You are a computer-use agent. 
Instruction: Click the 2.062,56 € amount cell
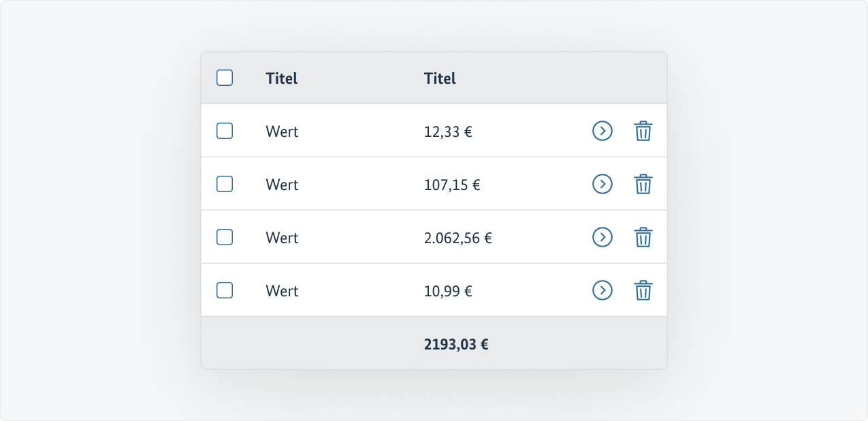coord(458,238)
